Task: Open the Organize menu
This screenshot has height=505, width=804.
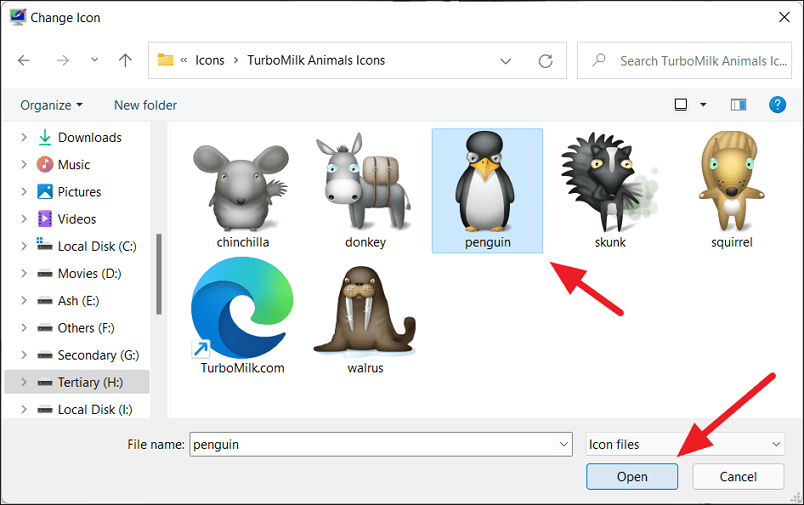Action: 51,105
